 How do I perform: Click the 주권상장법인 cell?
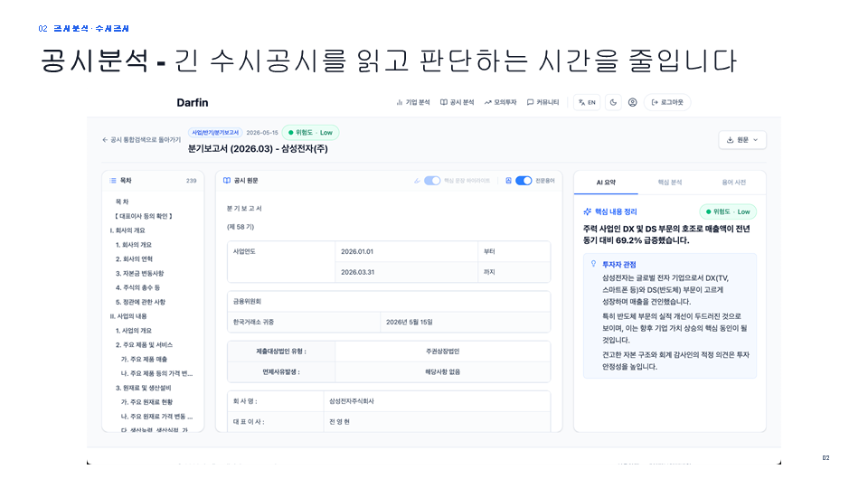click(x=442, y=352)
